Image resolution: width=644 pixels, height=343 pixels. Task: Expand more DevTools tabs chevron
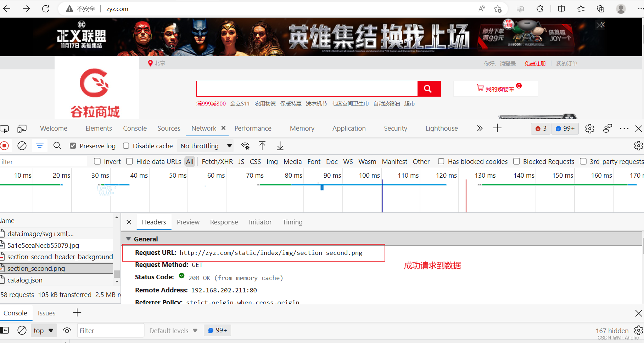(480, 128)
